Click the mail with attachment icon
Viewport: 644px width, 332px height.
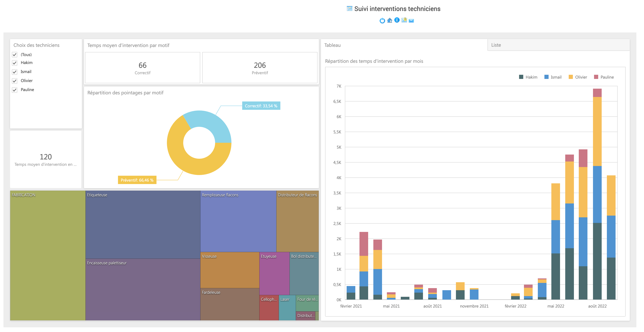[404, 20]
